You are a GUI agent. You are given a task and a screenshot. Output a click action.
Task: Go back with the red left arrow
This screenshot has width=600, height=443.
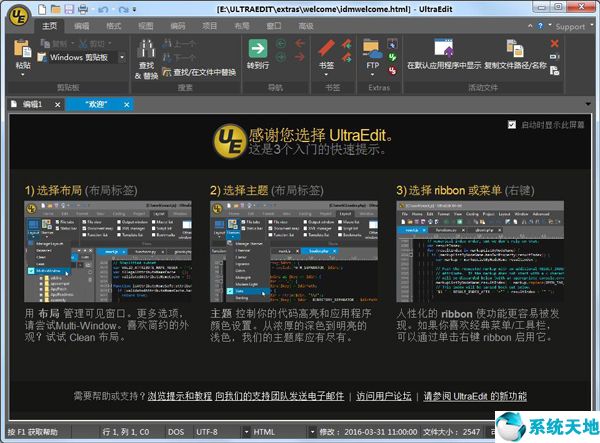[300, 43]
